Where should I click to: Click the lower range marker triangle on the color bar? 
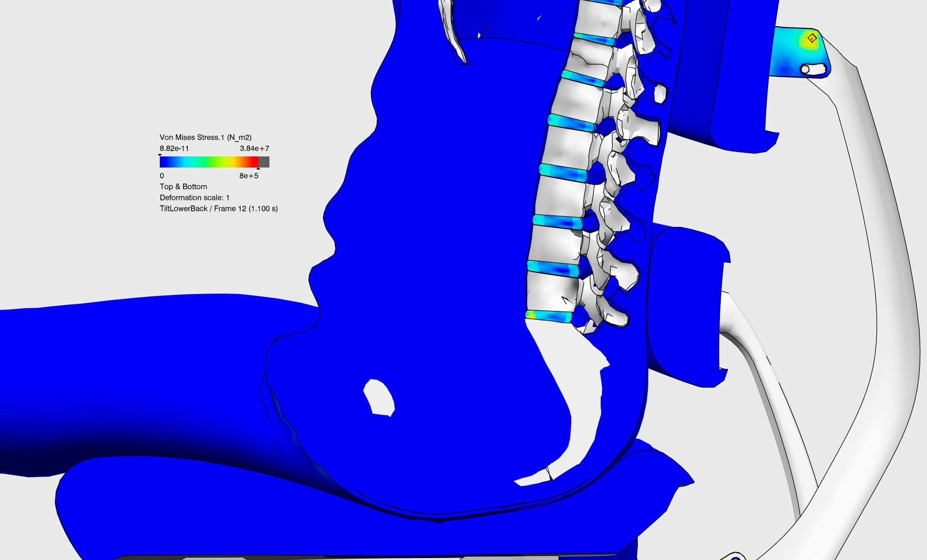pyautogui.click(x=160, y=155)
